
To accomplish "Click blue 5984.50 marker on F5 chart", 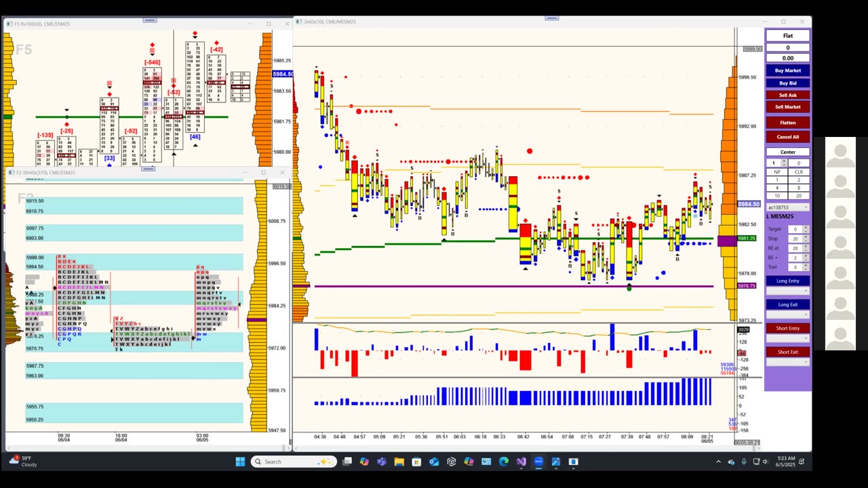I will point(282,74).
